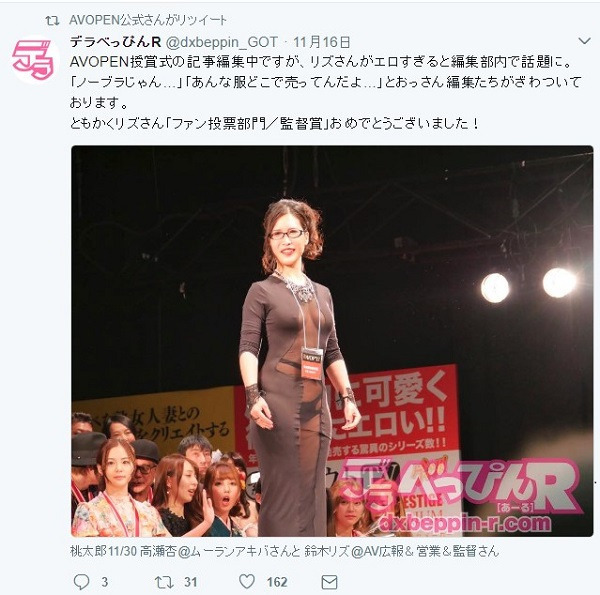The width and height of the screenshot is (600, 595).
Task: Open AVOPEN公式さんがリツイート retweeter link
Action: pyautogui.click(x=148, y=20)
